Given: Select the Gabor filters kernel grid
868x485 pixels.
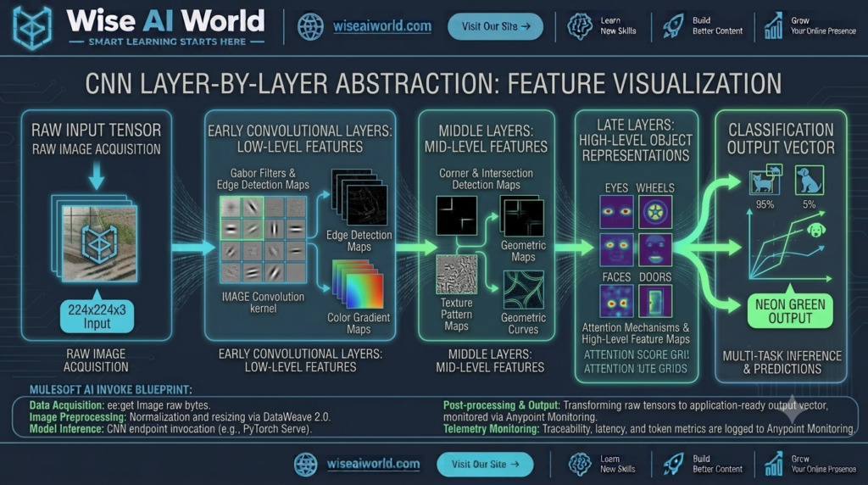Looking at the screenshot, I should coord(263,240).
